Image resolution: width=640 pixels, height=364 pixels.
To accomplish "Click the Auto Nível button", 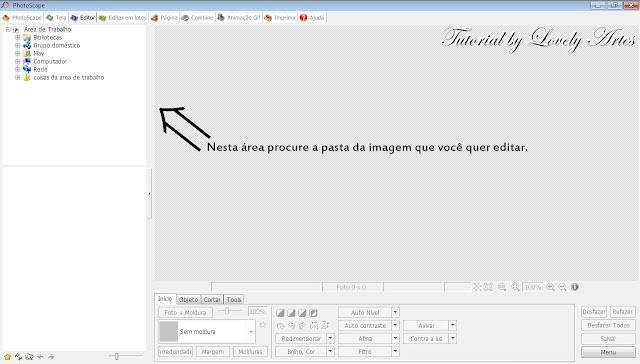I will (x=365, y=313).
